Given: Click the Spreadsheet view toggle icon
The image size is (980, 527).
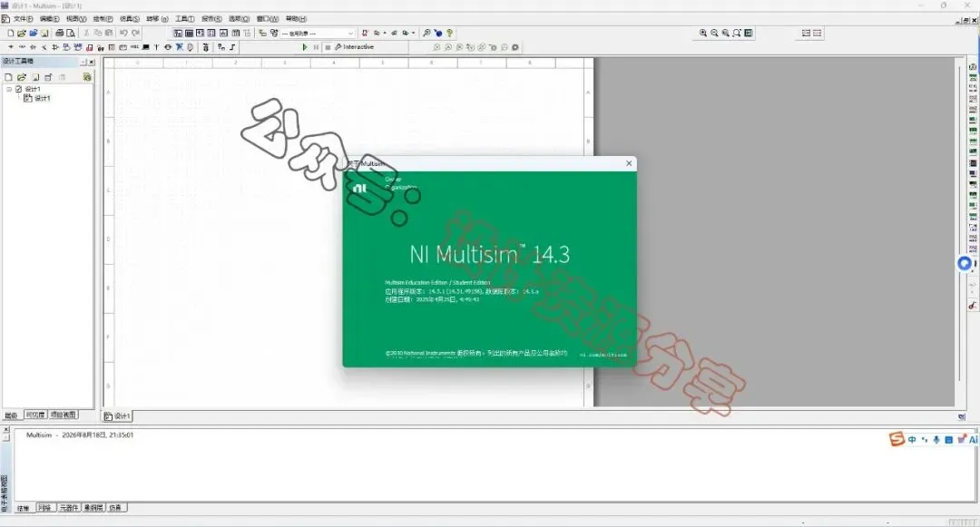Looking at the screenshot, I should [x=189, y=33].
